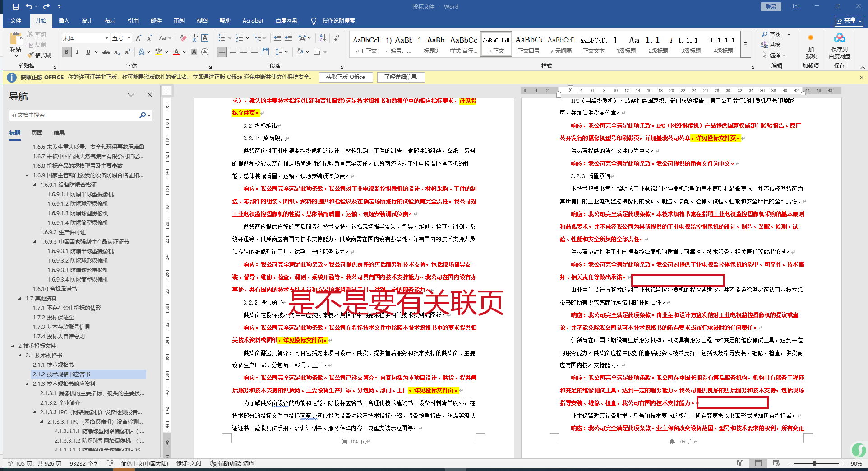Screen dimensions: 868x471
Task: Redo the last undone action
Action: coord(46,7)
